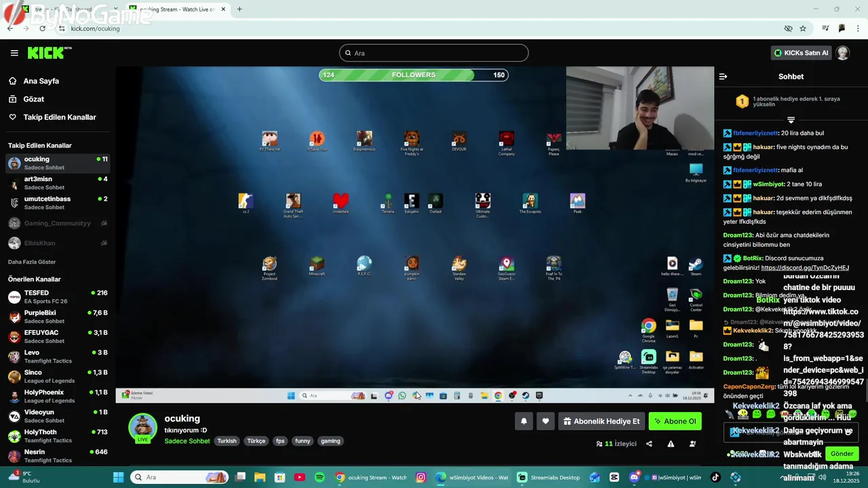This screenshot has height=488, width=868.
Task: Open the user profile avatar menu
Action: point(843,53)
